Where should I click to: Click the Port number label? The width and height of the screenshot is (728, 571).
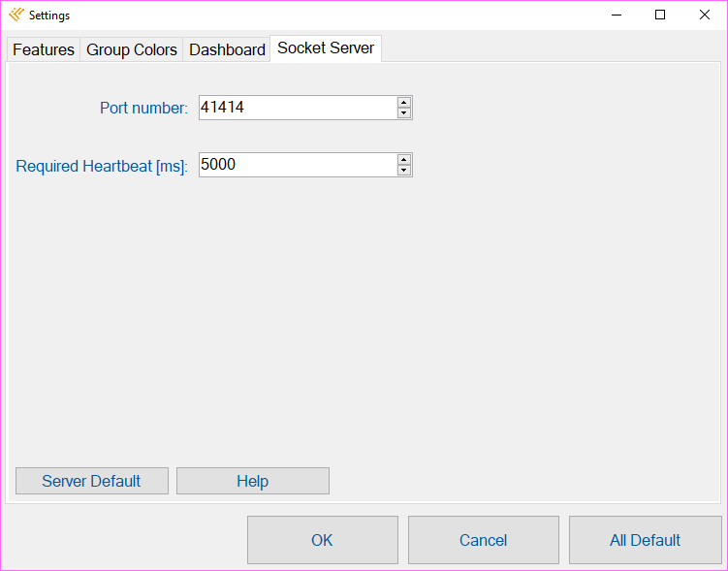pyautogui.click(x=143, y=108)
